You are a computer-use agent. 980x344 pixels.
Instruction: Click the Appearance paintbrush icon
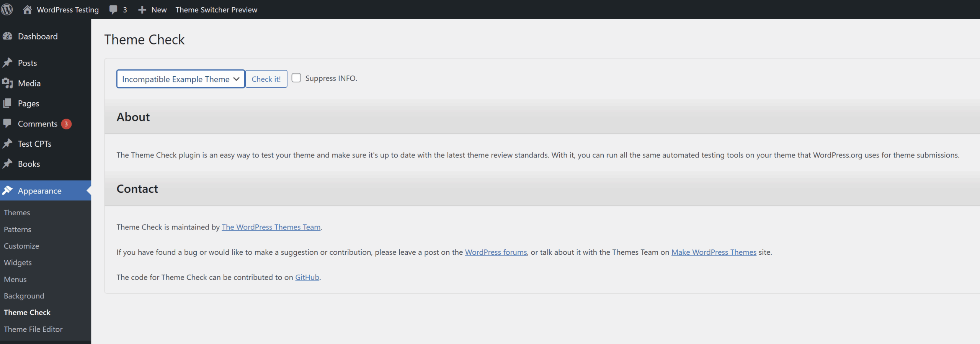(8, 190)
